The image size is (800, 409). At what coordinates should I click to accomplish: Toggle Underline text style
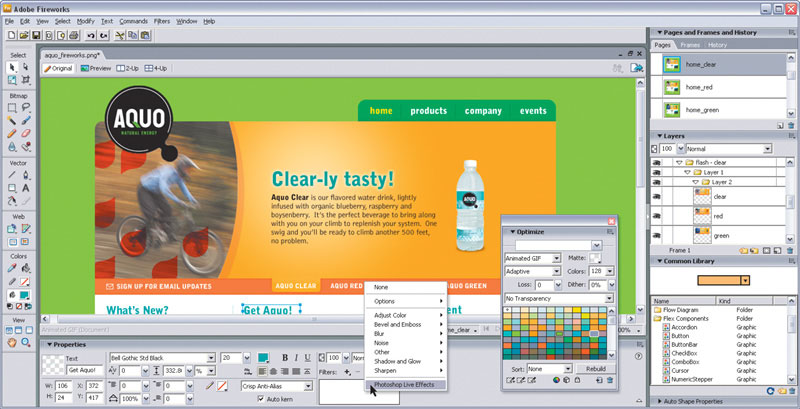tap(308, 357)
